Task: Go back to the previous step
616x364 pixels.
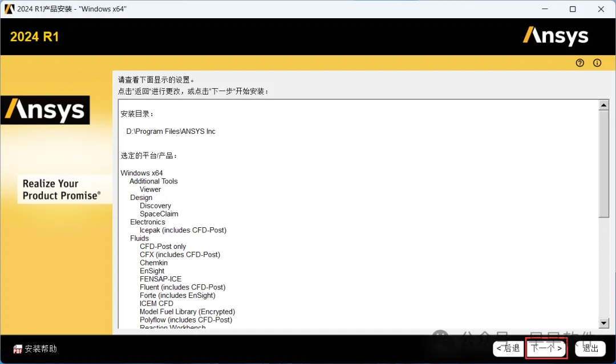Action: [508, 348]
